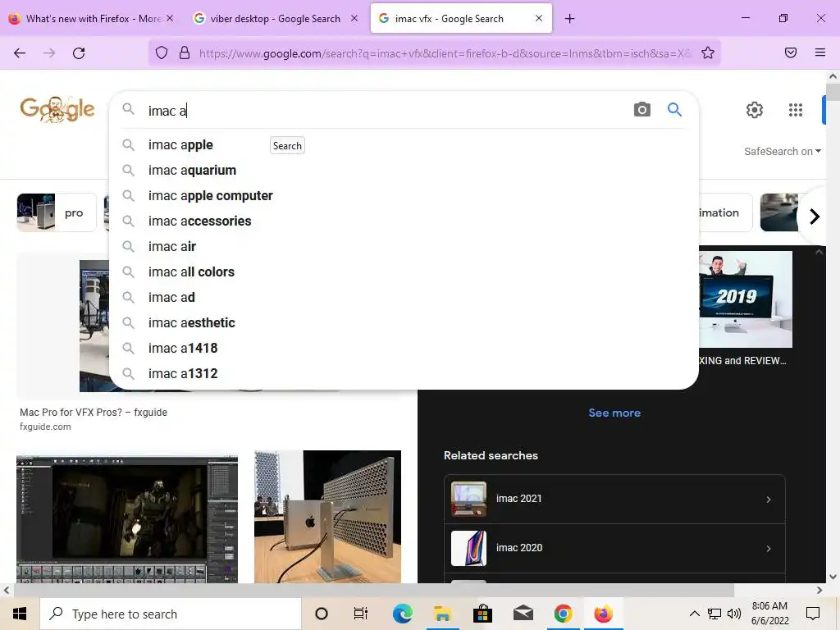
Task: Choose the imac aquarium suggestion
Action: 404,171
